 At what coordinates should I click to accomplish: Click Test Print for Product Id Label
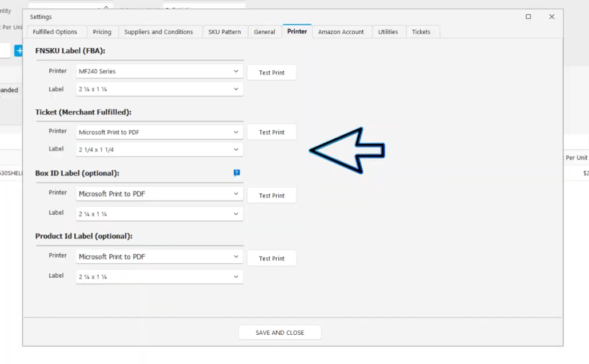tap(271, 258)
